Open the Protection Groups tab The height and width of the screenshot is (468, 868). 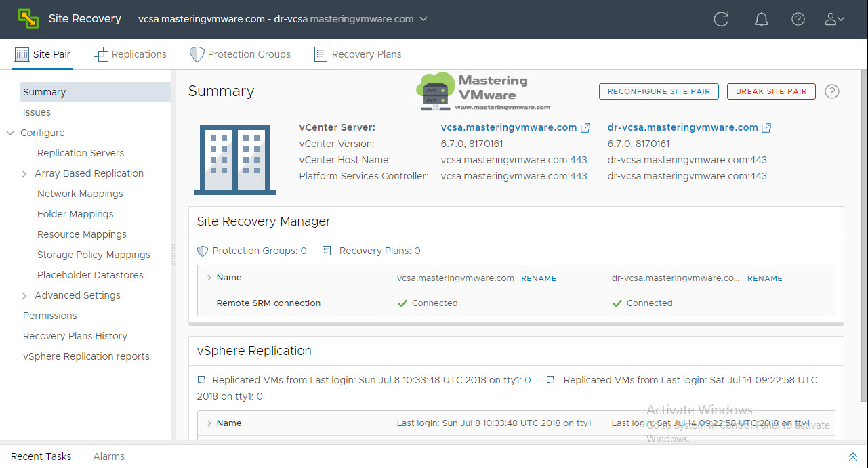(x=241, y=54)
